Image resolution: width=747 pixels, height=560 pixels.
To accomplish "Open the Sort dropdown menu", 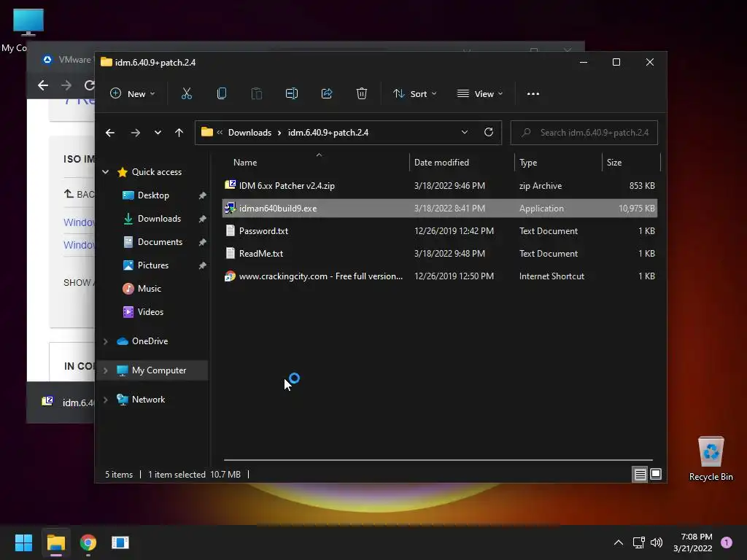I will (x=414, y=94).
